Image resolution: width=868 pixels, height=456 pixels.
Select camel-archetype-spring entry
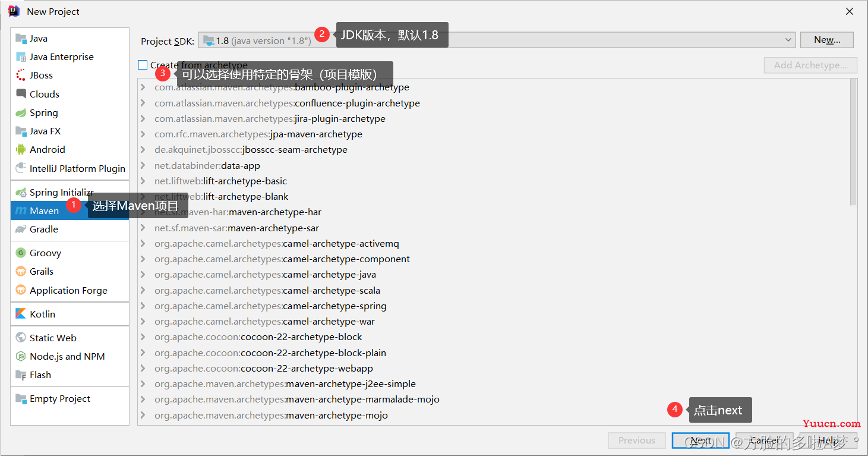(270, 306)
